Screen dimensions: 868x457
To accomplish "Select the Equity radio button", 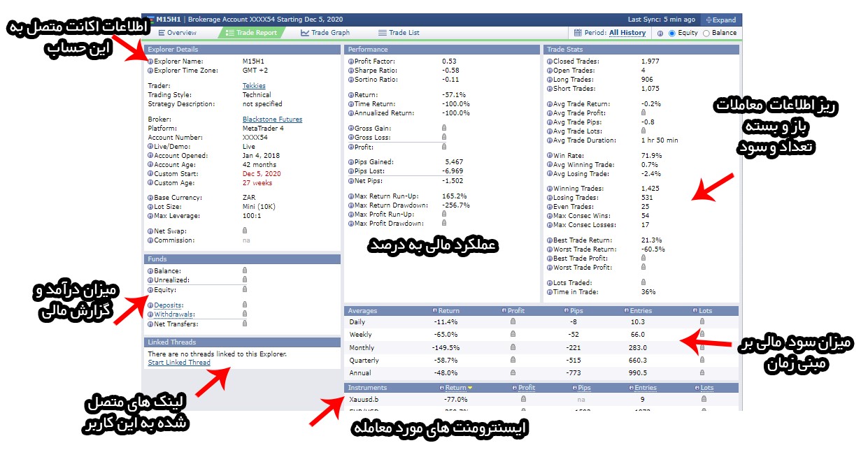I will pyautogui.click(x=672, y=33).
